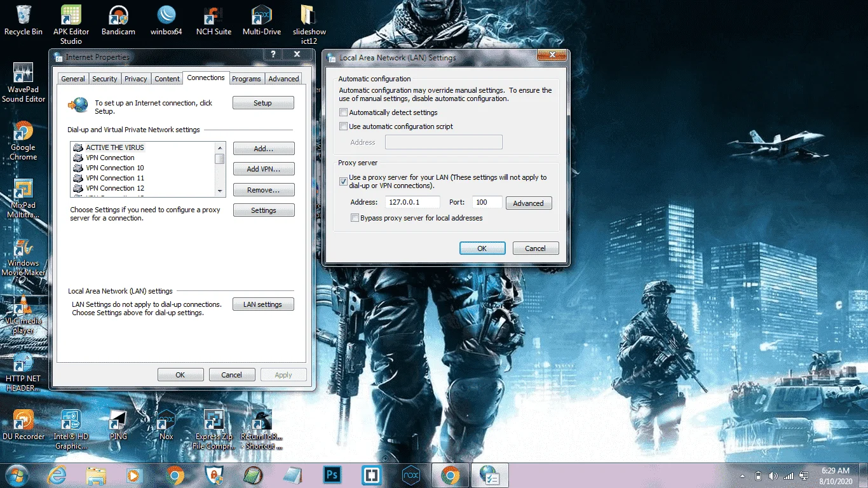The width and height of the screenshot is (868, 488).
Task: Uncheck Use a proxy server for your LAN
Action: coord(344,181)
